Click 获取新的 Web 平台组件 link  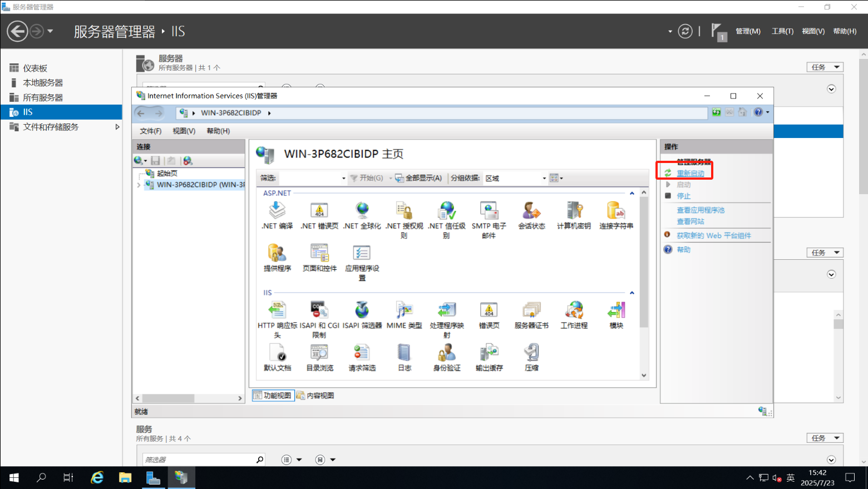point(714,236)
